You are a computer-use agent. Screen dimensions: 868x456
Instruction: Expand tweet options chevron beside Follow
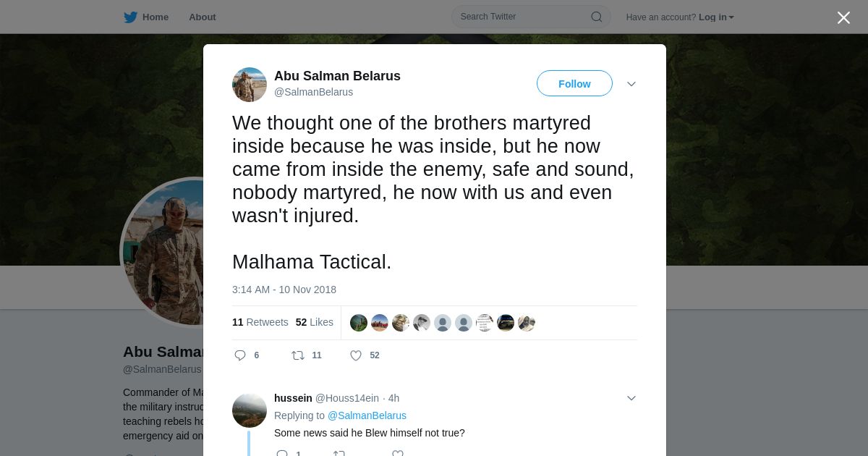click(631, 84)
